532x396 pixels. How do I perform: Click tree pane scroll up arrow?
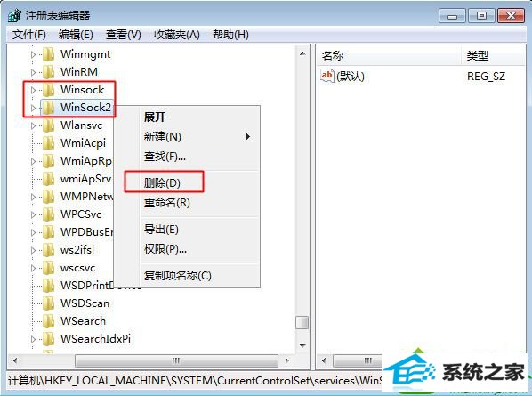click(x=302, y=53)
